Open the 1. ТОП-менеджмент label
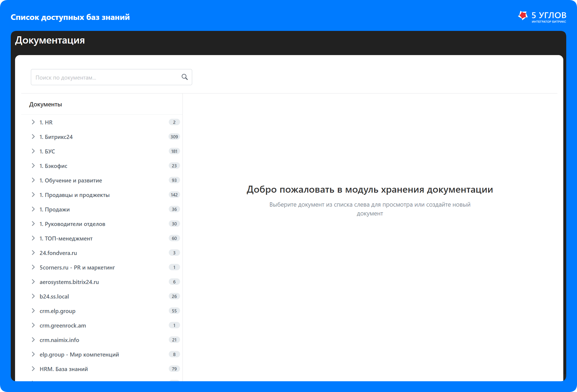577x392 pixels. click(x=66, y=238)
